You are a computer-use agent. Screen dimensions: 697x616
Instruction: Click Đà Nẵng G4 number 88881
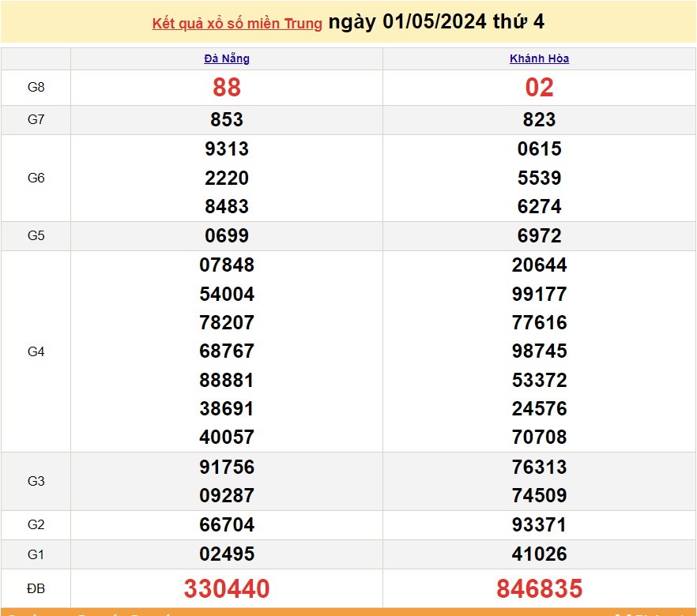pyautogui.click(x=227, y=381)
